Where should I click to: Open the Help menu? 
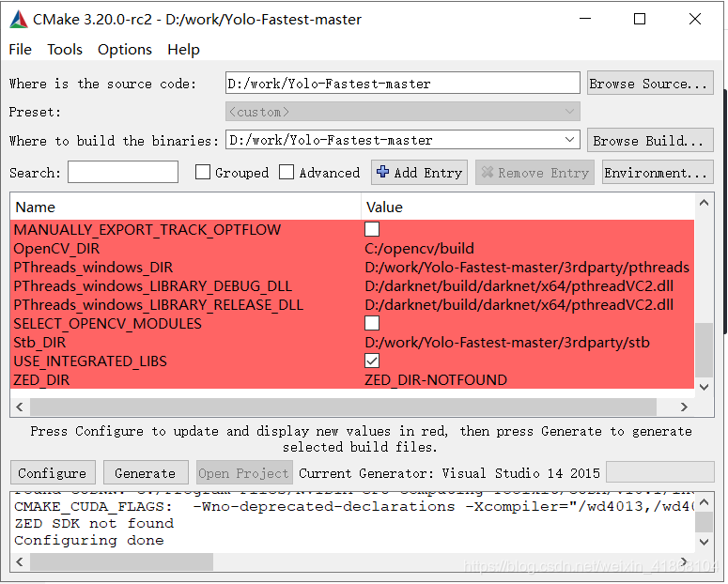click(183, 49)
